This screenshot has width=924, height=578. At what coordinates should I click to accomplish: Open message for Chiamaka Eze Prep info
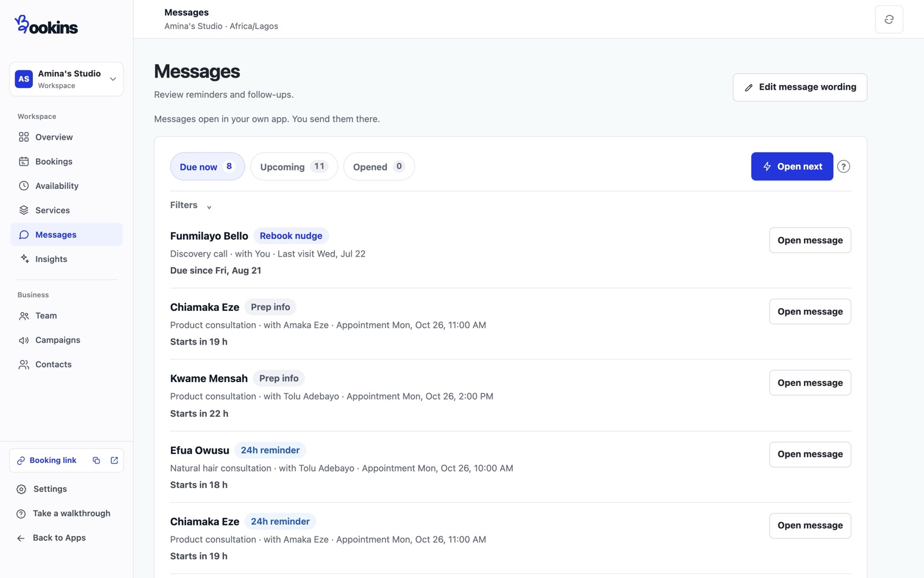[810, 312]
